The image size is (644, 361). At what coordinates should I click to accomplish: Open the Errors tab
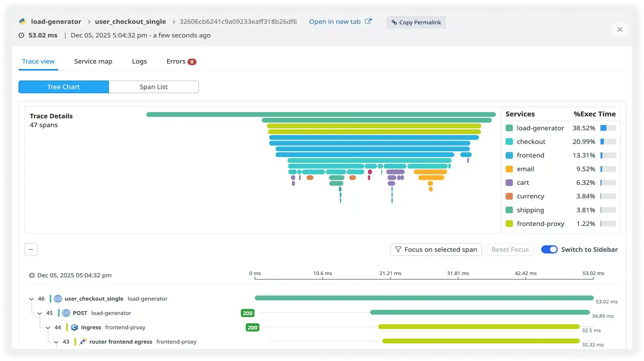tap(176, 61)
